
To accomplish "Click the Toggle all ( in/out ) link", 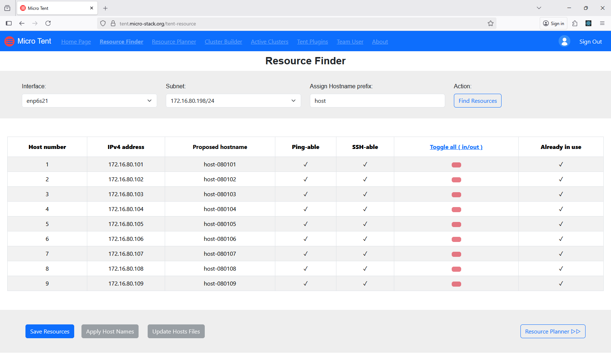I will 456,147.
